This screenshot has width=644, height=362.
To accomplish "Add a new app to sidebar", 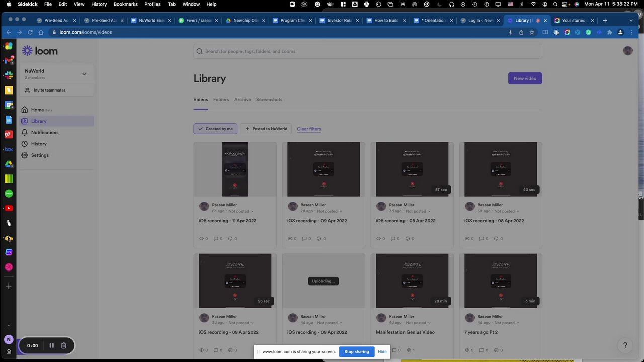I will (9, 286).
